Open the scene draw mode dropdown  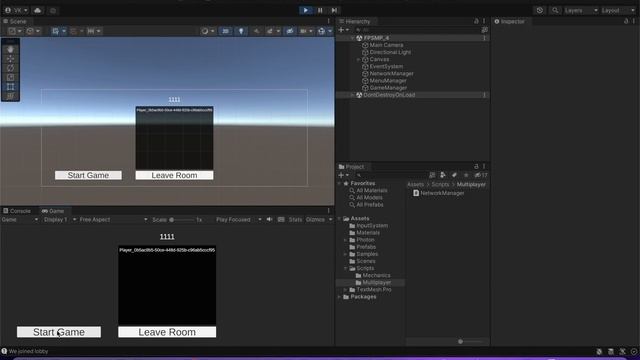point(207,31)
